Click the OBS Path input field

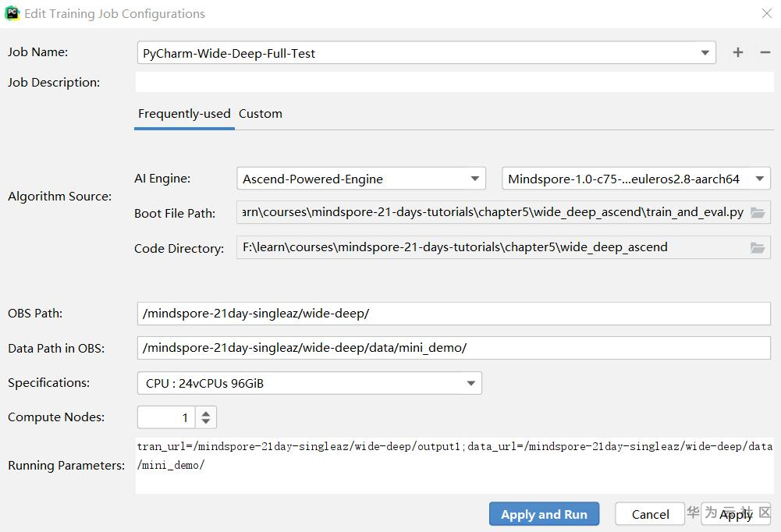tap(453, 314)
